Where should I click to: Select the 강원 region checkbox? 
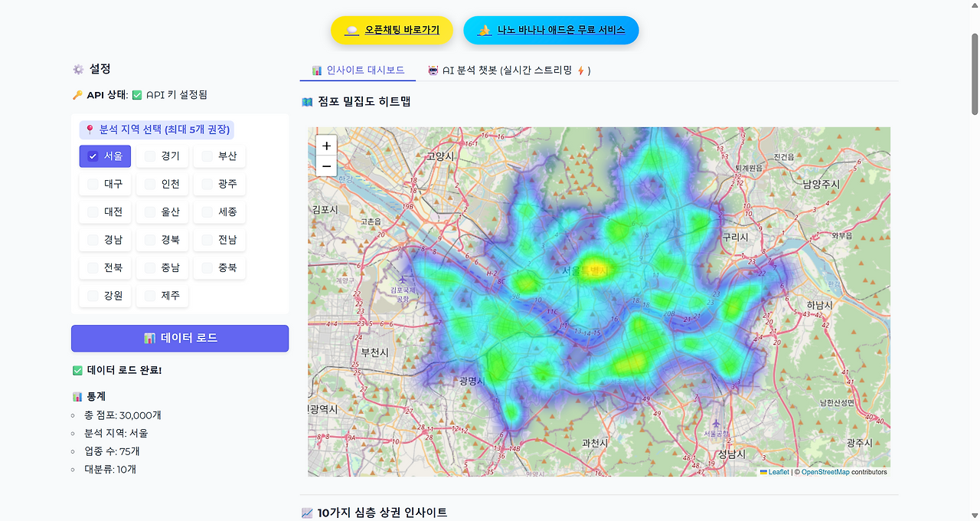coord(93,296)
